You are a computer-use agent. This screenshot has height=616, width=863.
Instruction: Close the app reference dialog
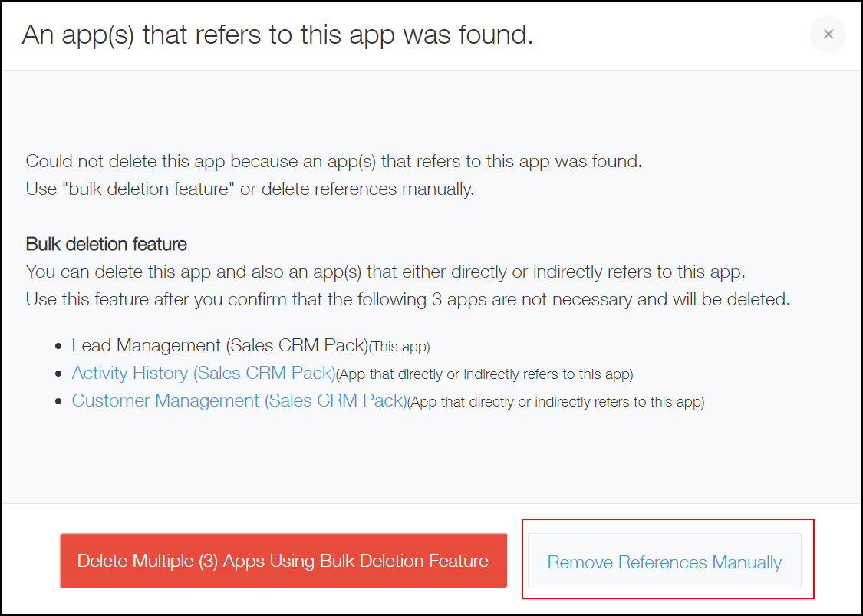coord(828,35)
